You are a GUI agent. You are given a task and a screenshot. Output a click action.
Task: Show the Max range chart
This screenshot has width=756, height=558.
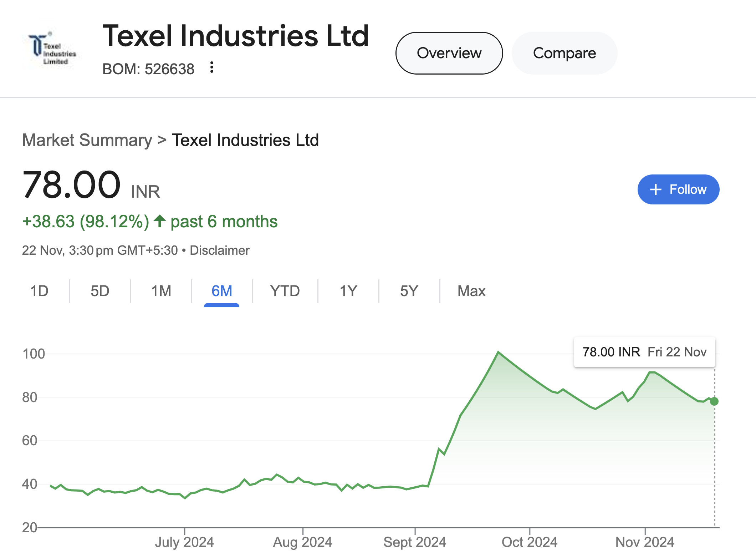click(471, 291)
